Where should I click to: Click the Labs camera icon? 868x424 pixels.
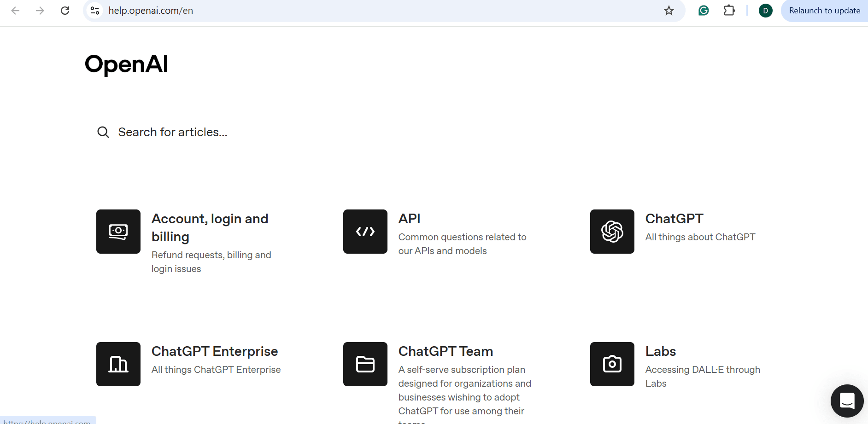click(612, 364)
